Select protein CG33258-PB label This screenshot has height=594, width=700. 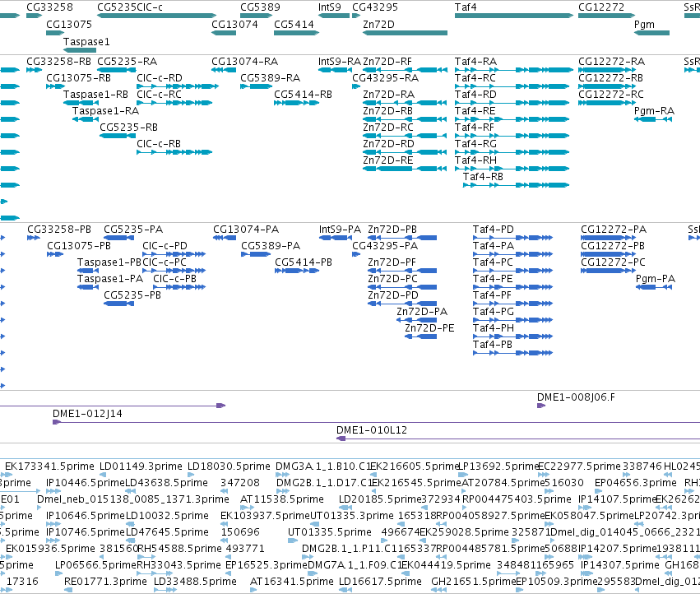point(59,229)
